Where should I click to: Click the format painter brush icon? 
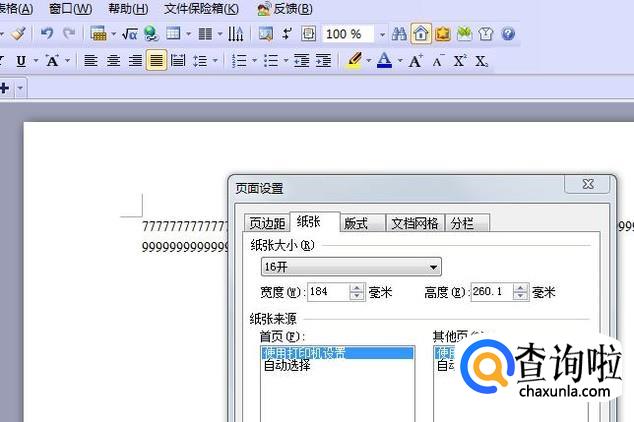(x=18, y=34)
